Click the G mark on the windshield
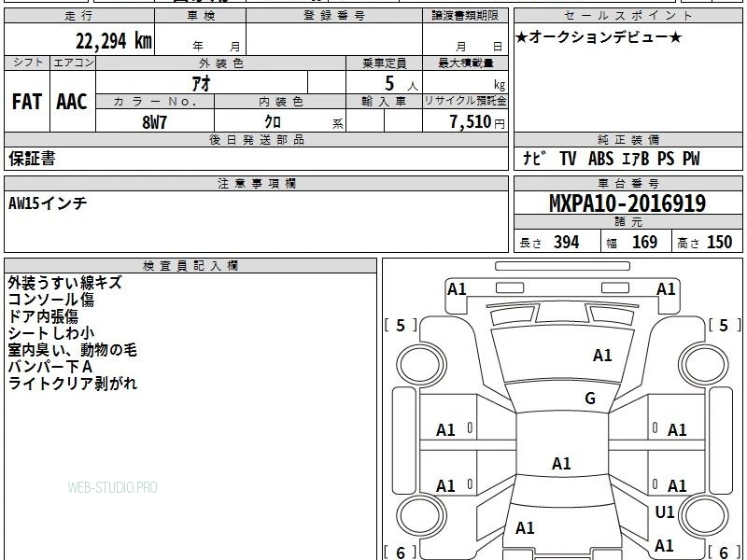The height and width of the screenshot is (560, 747). [x=590, y=399]
